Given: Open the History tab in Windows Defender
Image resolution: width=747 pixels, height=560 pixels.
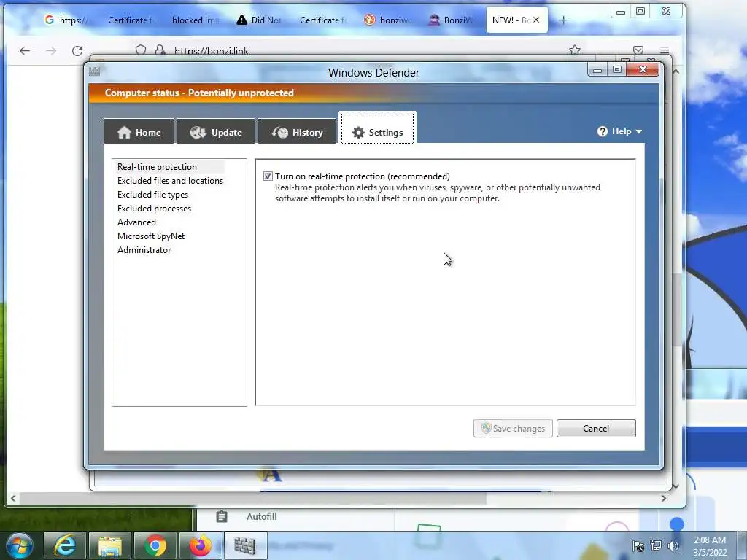Looking at the screenshot, I should (297, 132).
